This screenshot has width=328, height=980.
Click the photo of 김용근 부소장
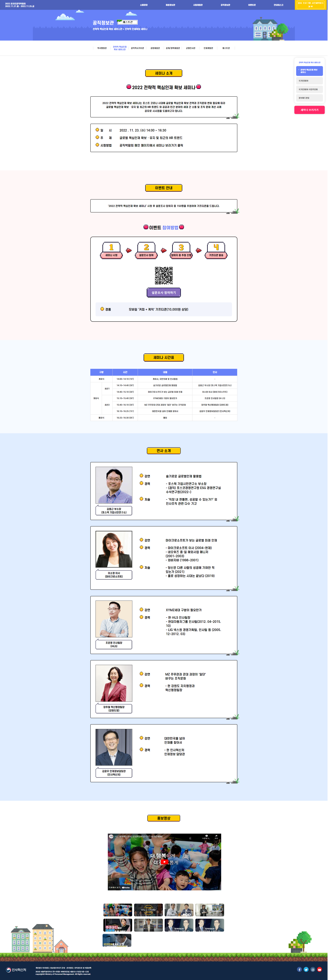click(x=114, y=485)
